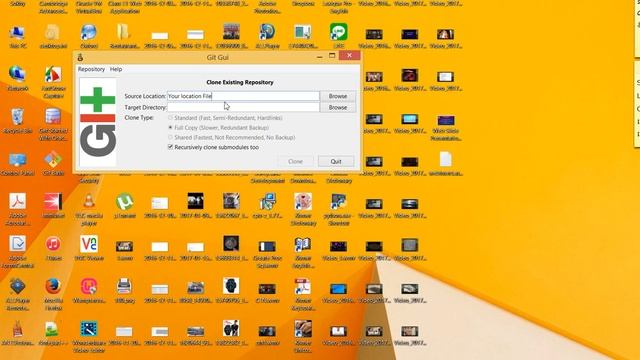Open the Help menu in Git Gui
The width and height of the screenshot is (640, 360).
pyautogui.click(x=116, y=69)
